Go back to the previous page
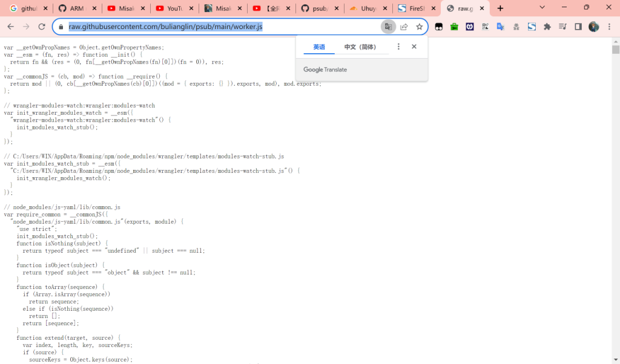Viewport: 620px width, 364px height. point(10,27)
